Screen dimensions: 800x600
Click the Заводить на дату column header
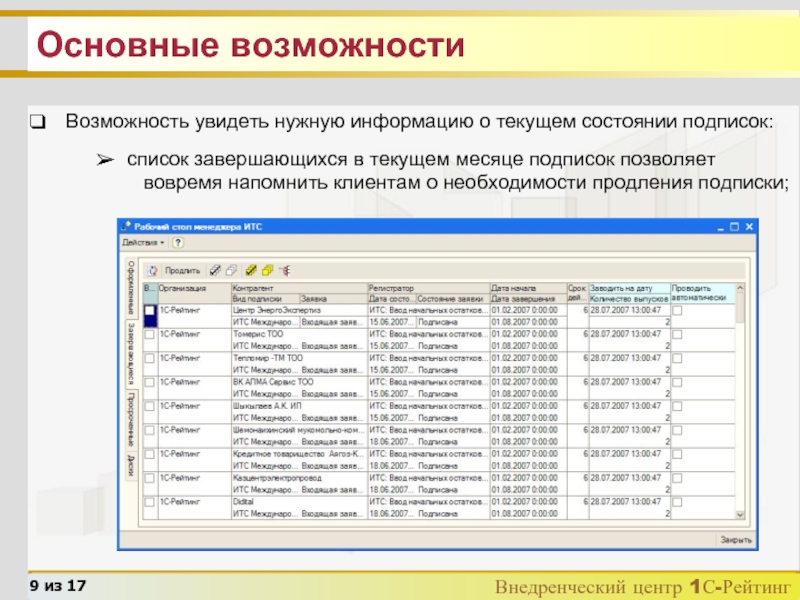pos(629,288)
